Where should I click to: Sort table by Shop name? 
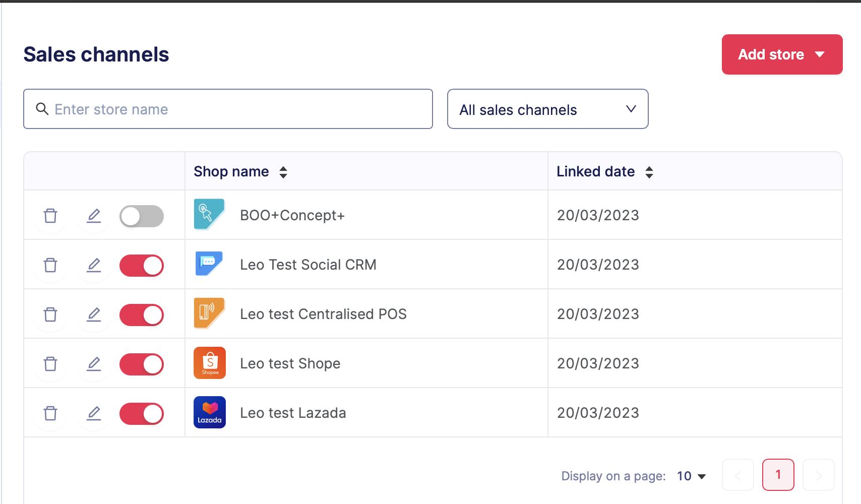pyautogui.click(x=283, y=172)
